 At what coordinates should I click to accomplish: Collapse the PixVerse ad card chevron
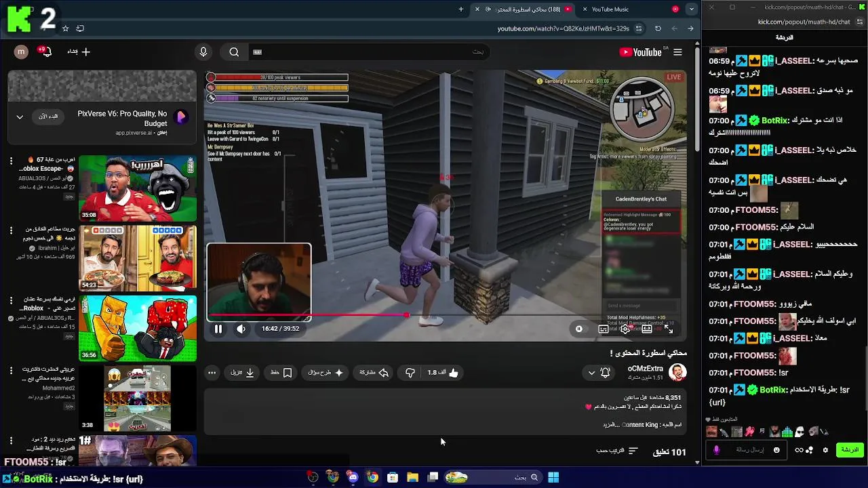point(20,117)
